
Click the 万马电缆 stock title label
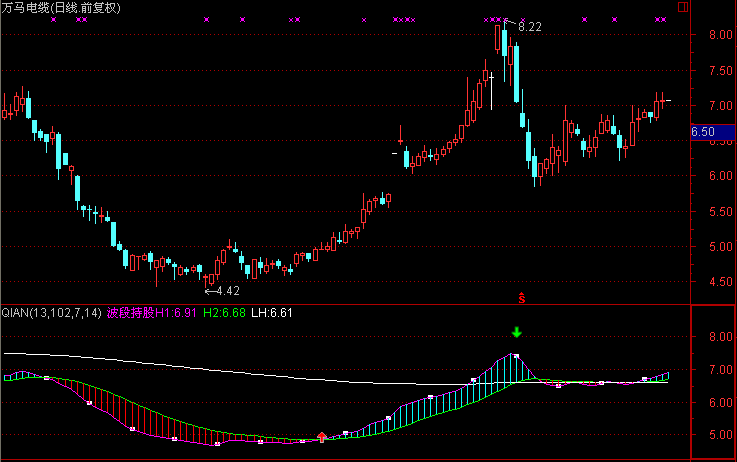pyautogui.click(x=27, y=7)
